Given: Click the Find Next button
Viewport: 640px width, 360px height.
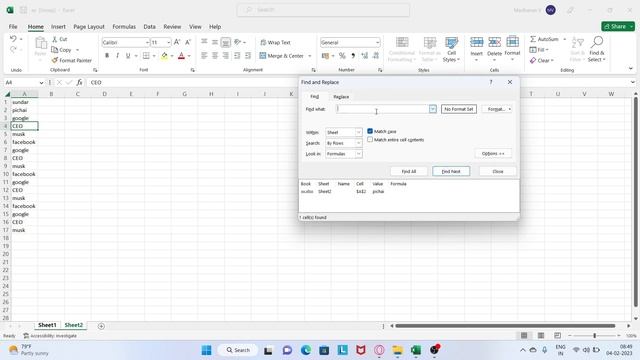Looking at the screenshot, I should pos(451,171).
